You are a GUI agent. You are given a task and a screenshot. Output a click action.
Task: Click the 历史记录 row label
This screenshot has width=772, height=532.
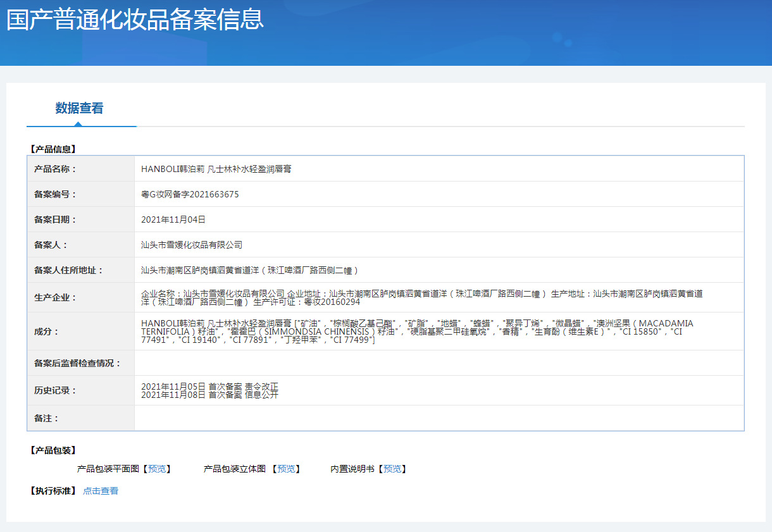click(55, 390)
